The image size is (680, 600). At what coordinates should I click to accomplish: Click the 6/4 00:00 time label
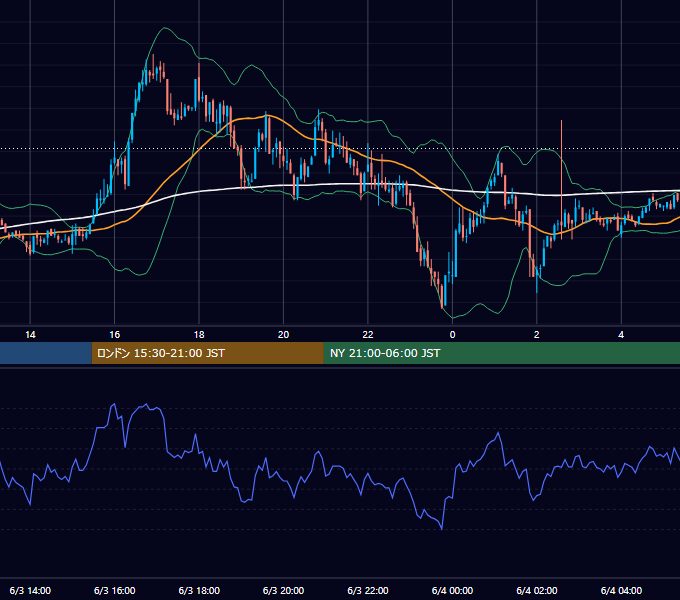pos(452,590)
